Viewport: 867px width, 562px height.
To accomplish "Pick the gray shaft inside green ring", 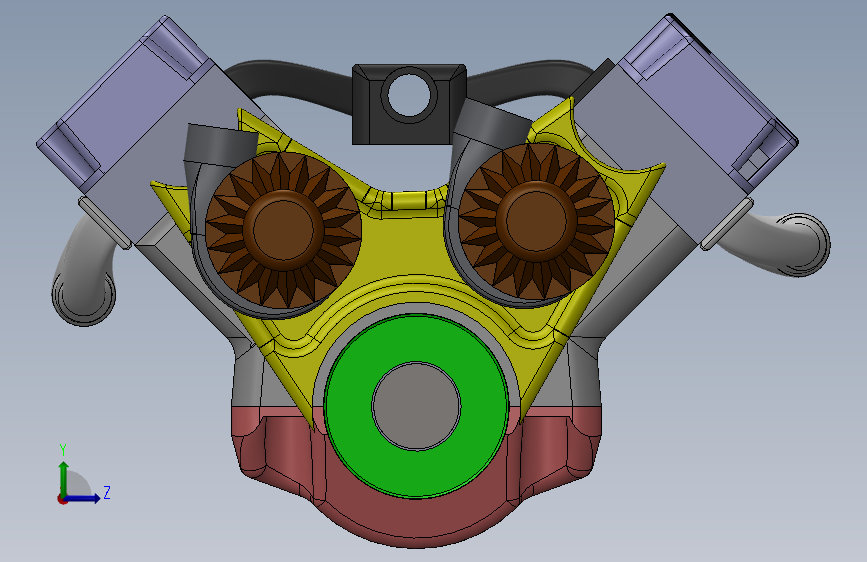I will [416, 406].
